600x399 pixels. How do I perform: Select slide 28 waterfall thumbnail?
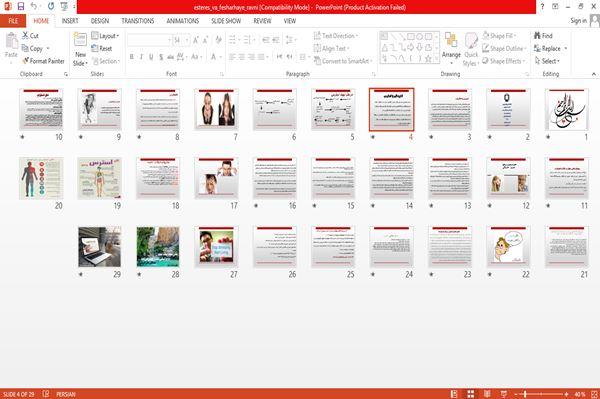pyautogui.click(x=158, y=247)
